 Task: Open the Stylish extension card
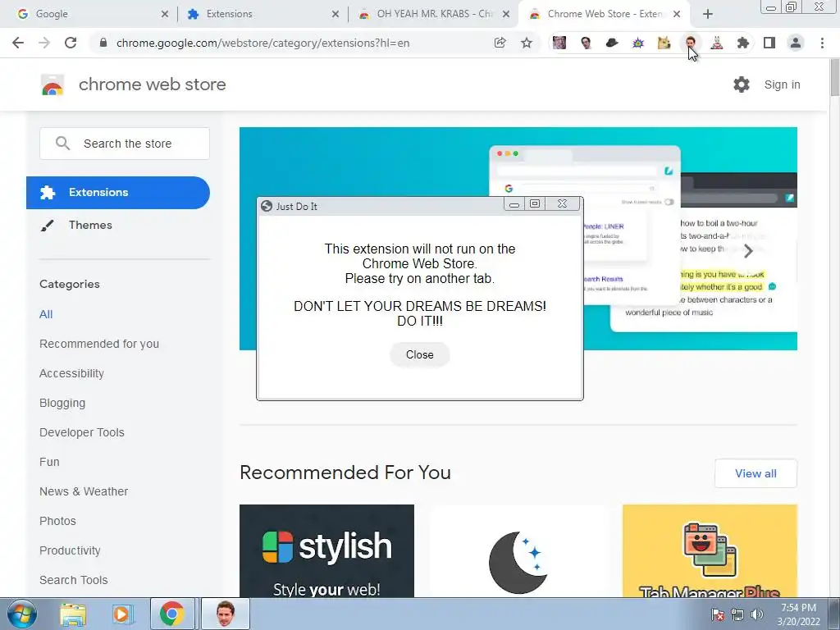click(x=326, y=550)
